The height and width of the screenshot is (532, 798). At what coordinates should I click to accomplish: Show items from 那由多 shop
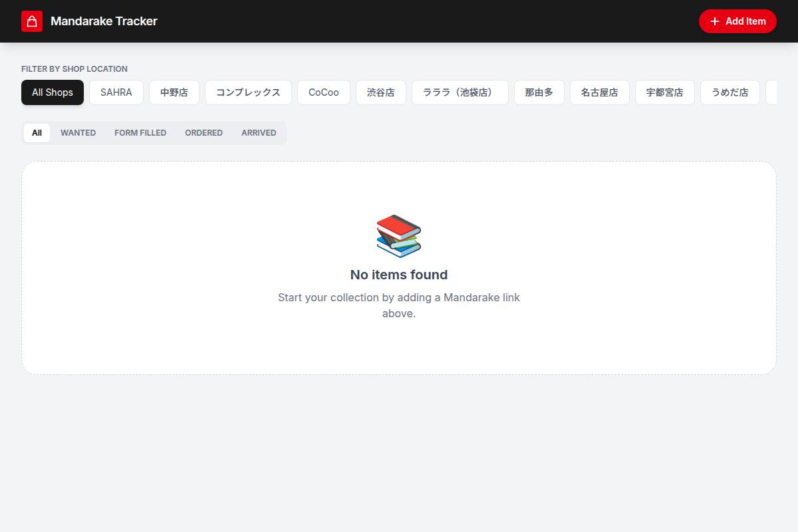(x=539, y=92)
